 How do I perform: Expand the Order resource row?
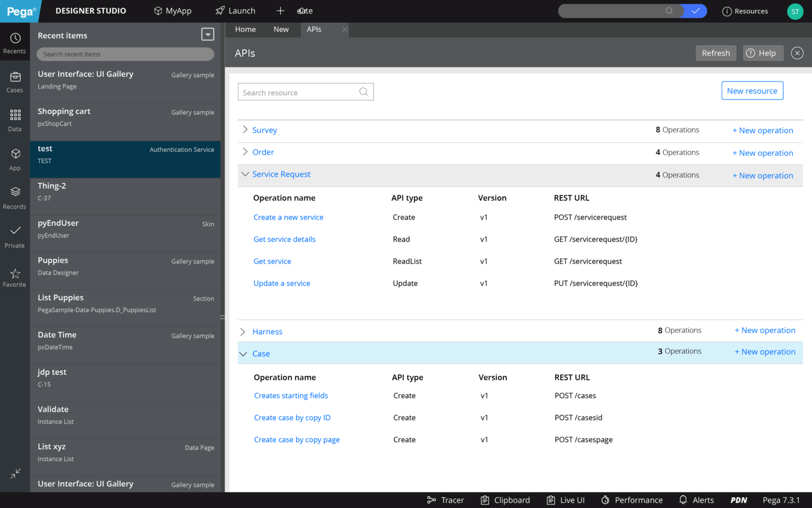pos(245,152)
